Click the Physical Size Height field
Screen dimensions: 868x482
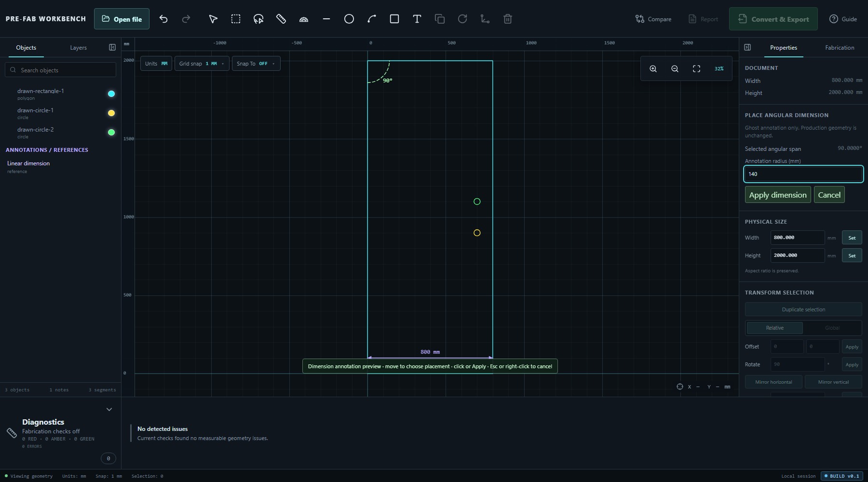tap(797, 255)
